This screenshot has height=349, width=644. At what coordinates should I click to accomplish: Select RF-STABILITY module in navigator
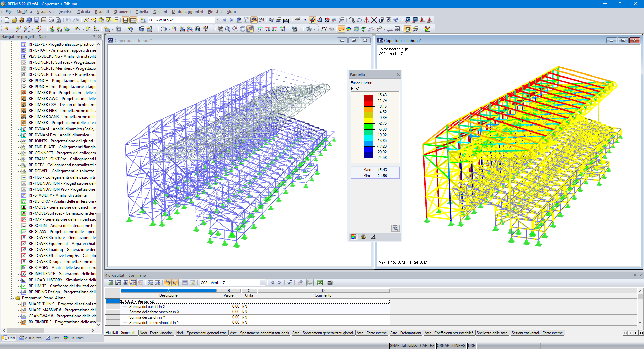(x=57, y=195)
